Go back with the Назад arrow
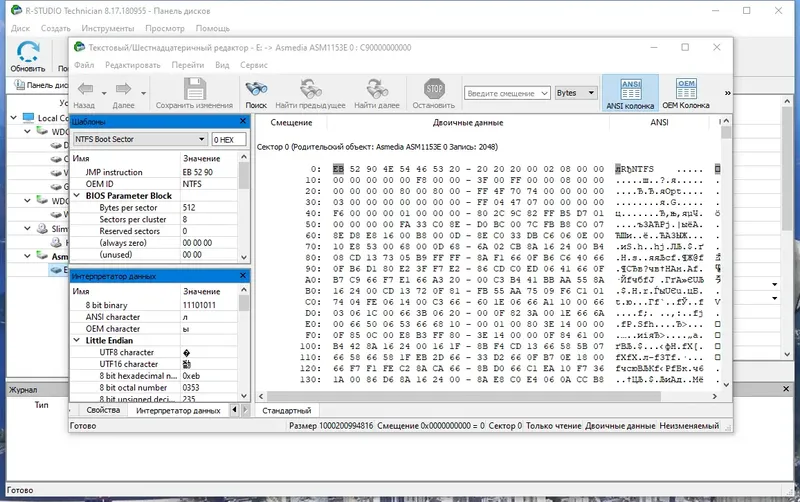This screenshot has height=502, width=800. [85, 89]
